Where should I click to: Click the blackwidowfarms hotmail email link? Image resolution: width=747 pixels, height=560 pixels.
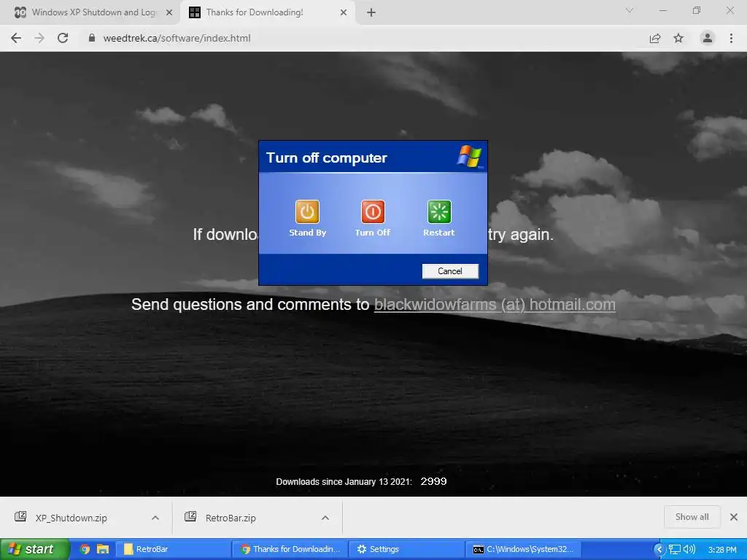click(495, 304)
